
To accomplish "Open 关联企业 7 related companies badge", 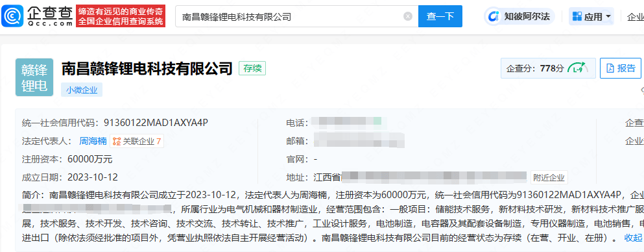I will [x=137, y=142].
